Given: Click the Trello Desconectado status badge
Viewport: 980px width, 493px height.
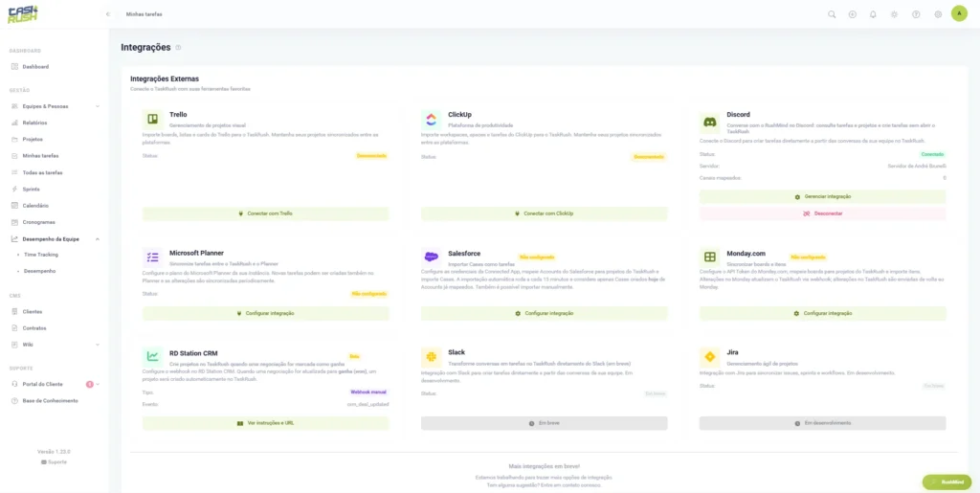Looking at the screenshot, I should [x=371, y=156].
